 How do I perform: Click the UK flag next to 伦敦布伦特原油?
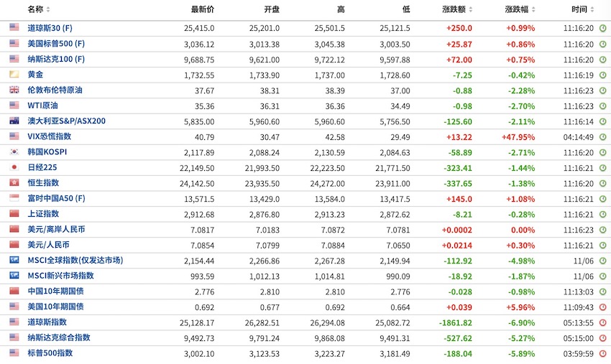coord(14,90)
